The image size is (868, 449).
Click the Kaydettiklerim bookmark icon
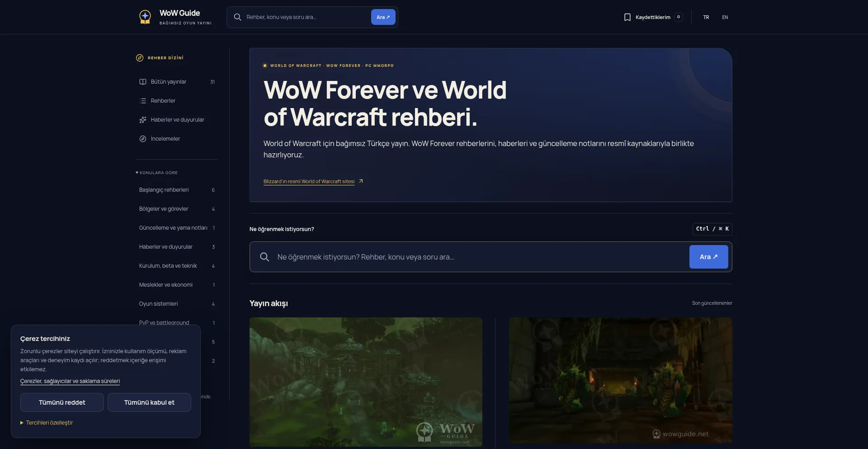pos(627,17)
